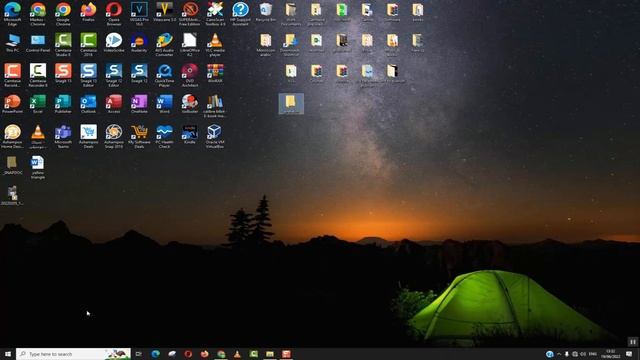Select the Opera Browser desktop shortcut
640x360 pixels.
(113, 13)
